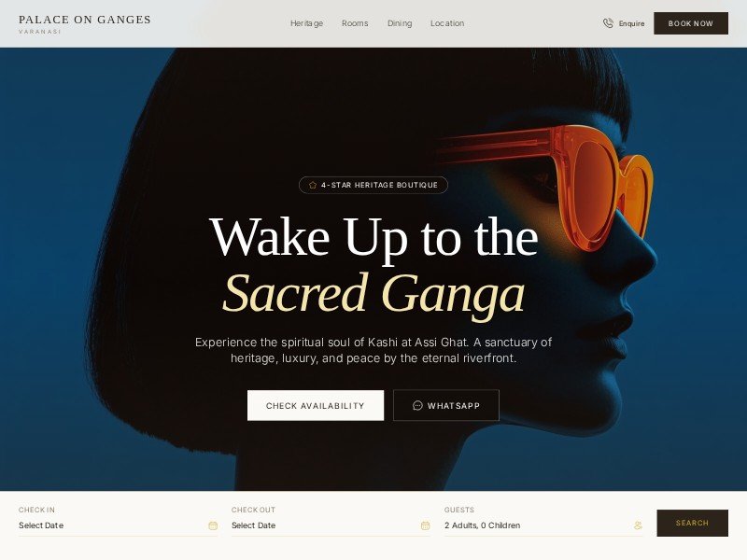This screenshot has width=747, height=560.
Task: Click the Book Now button
Action: tap(691, 23)
